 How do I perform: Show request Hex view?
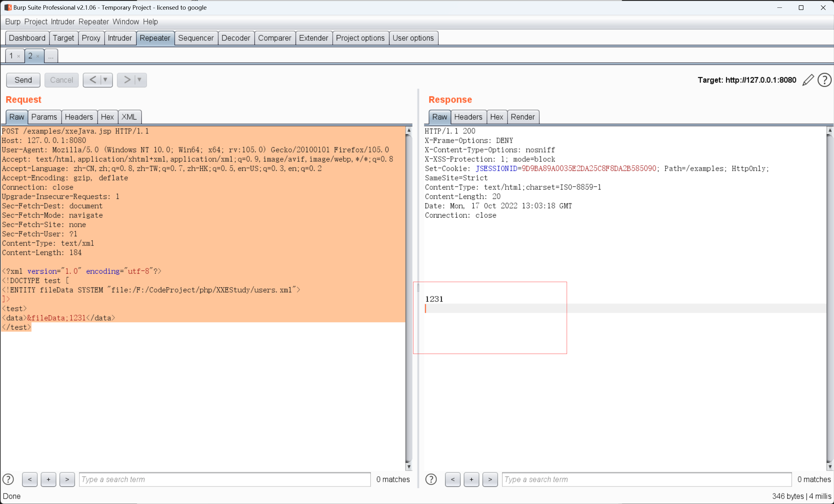107,117
